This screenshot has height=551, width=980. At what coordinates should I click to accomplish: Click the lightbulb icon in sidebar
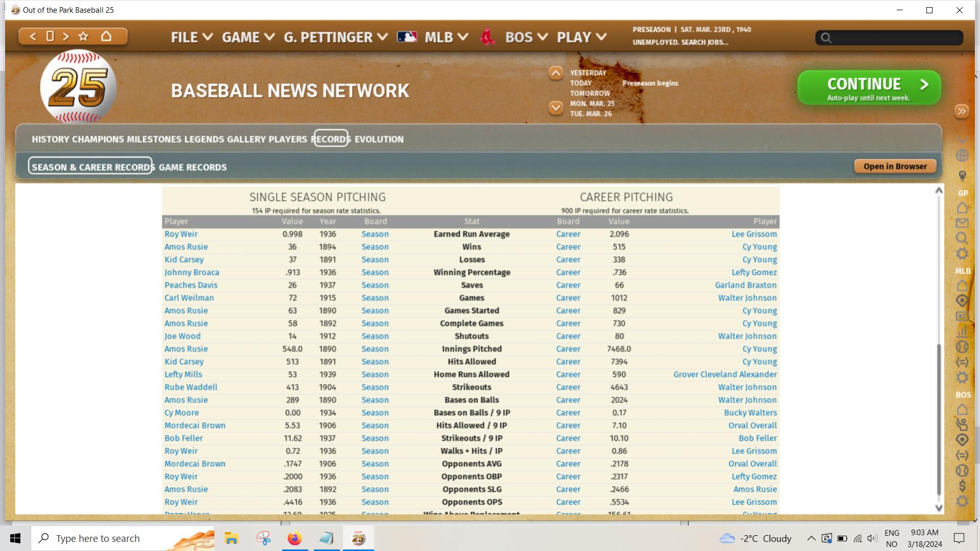tap(962, 176)
